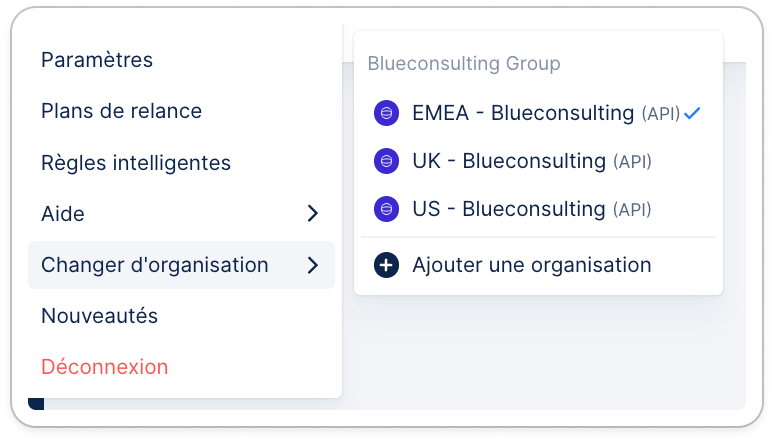Click the red Déconnexion link
774x442 pixels.
coord(105,367)
